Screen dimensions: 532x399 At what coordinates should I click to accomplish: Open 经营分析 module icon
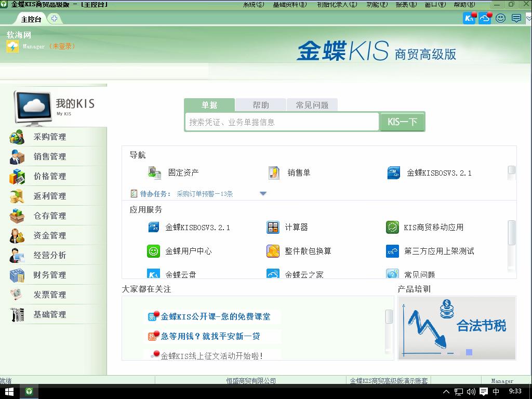tap(17, 255)
